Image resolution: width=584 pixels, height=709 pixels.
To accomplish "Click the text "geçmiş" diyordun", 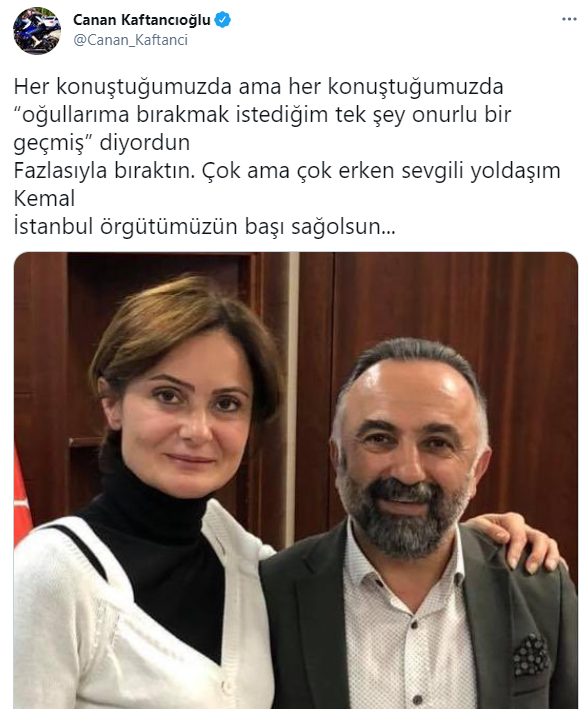I will (x=102, y=143).
